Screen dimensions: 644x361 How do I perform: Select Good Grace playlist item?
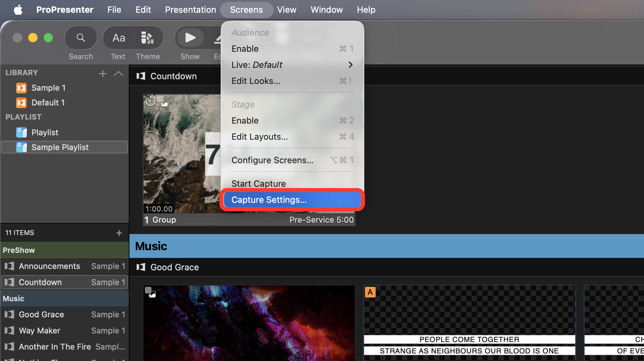[x=64, y=315]
